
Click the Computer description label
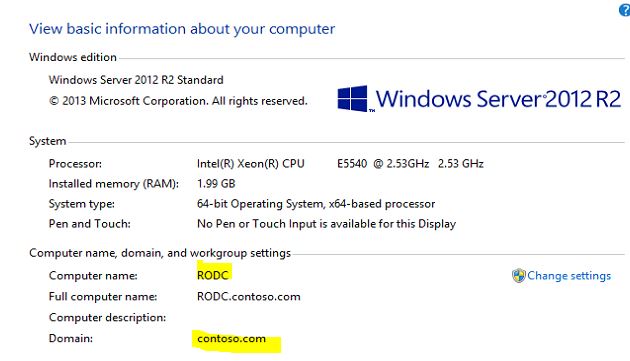click(x=107, y=318)
